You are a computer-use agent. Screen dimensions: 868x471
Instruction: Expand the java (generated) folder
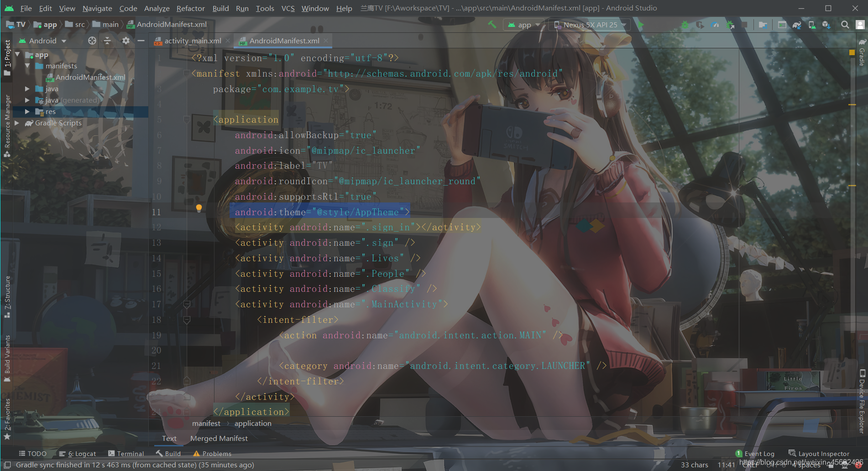pyautogui.click(x=27, y=100)
